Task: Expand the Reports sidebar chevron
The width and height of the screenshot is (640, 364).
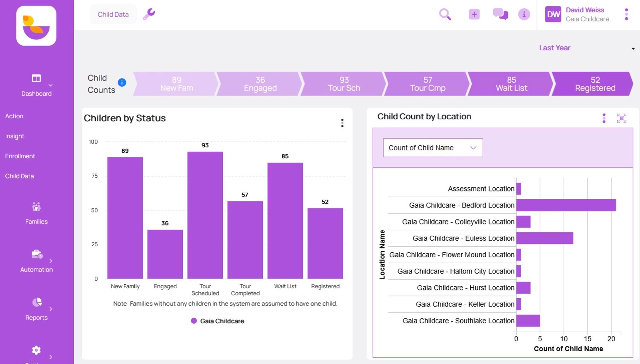Action: tap(51, 309)
